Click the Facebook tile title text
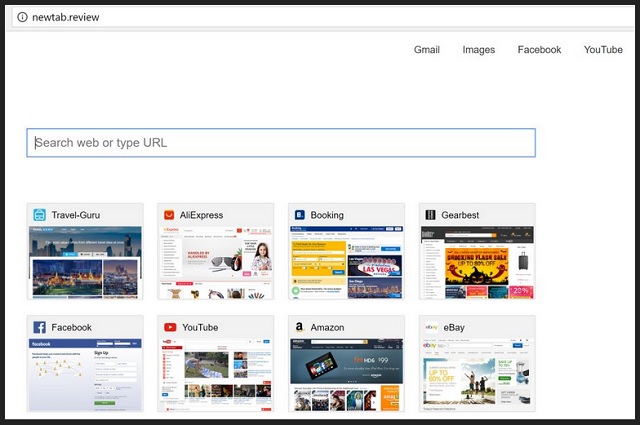Image resolution: width=640 pixels, height=425 pixels. click(x=71, y=327)
